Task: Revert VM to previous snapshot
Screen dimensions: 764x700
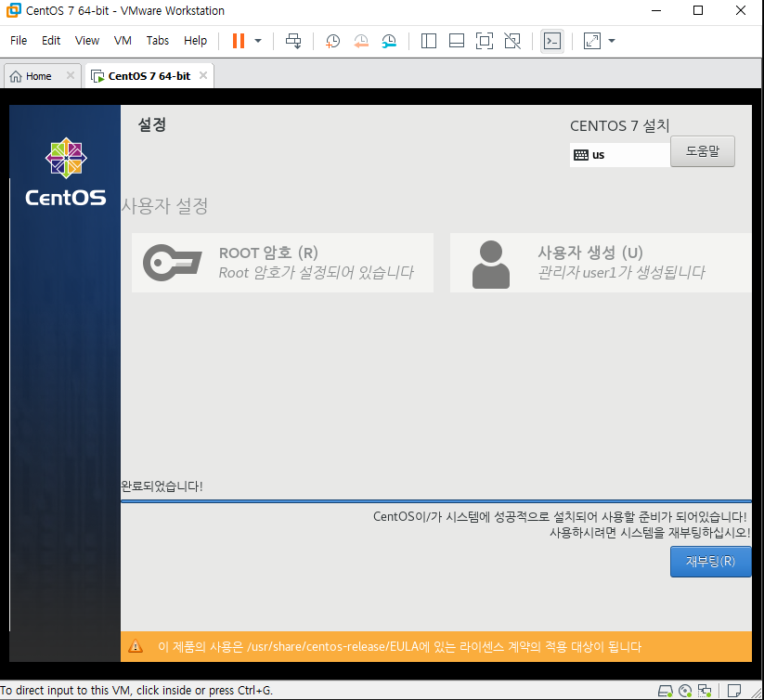Action: tap(361, 41)
